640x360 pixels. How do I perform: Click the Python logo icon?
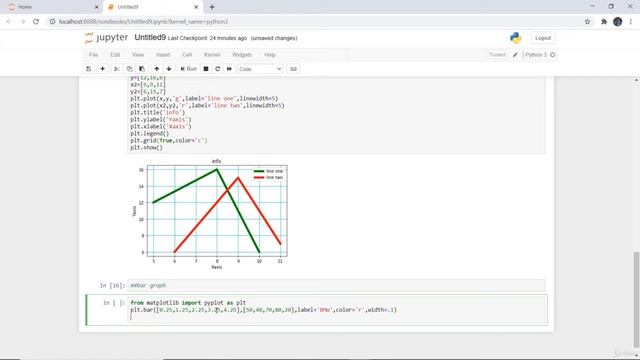[x=516, y=38]
